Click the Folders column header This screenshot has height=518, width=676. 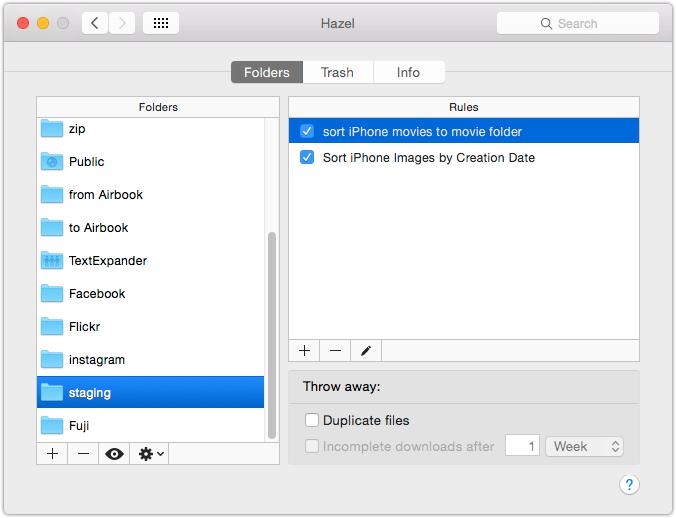point(158,107)
